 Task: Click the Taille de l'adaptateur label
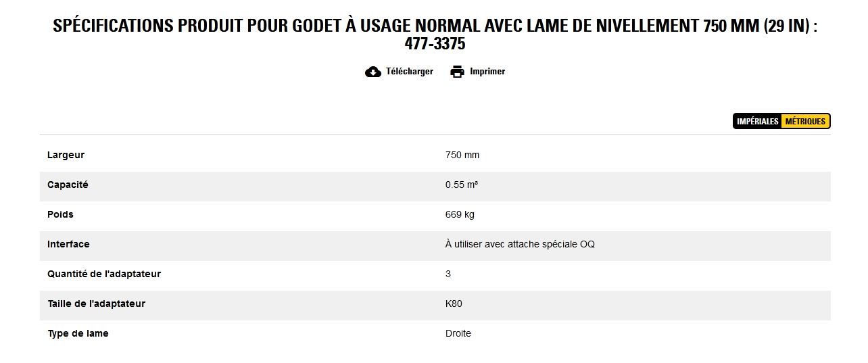[x=96, y=304]
